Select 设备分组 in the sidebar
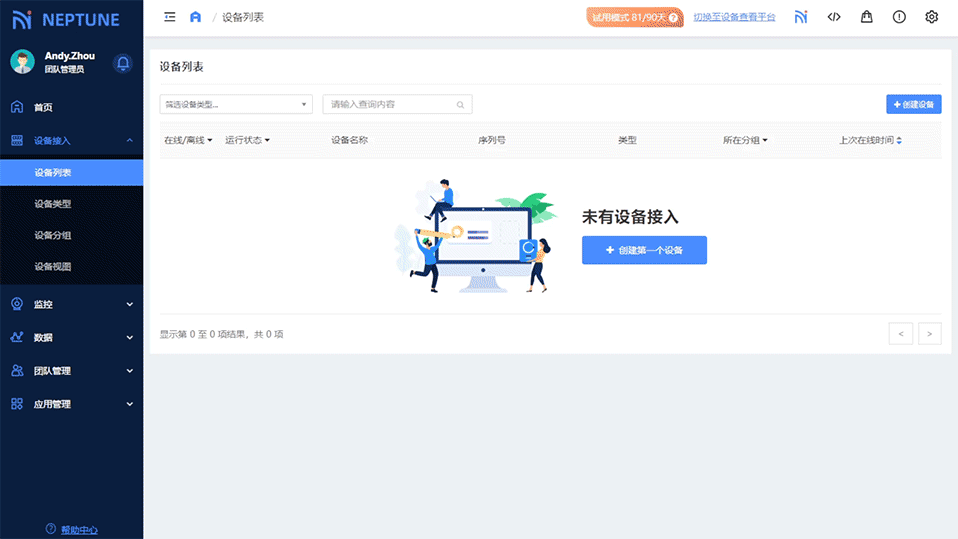The height and width of the screenshot is (539, 958). (53, 236)
